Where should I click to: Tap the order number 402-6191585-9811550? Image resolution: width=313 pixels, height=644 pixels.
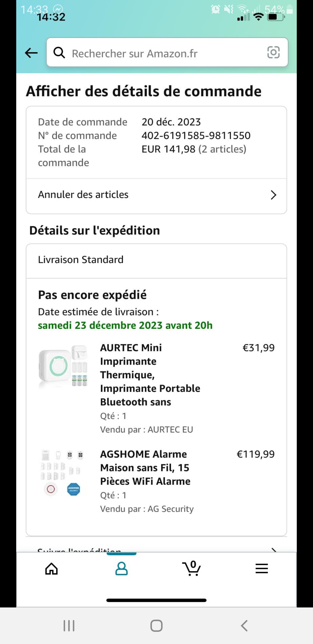196,135
